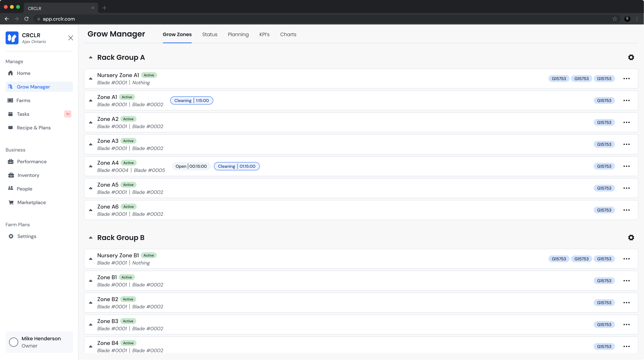Click the Home icon in sidebar
The image size is (644, 360).
coord(11,73)
